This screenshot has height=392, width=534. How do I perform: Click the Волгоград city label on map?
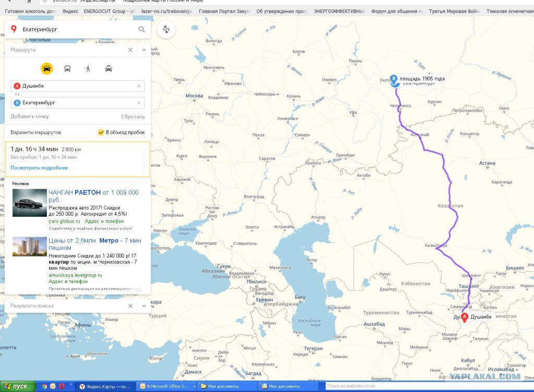click(254, 197)
